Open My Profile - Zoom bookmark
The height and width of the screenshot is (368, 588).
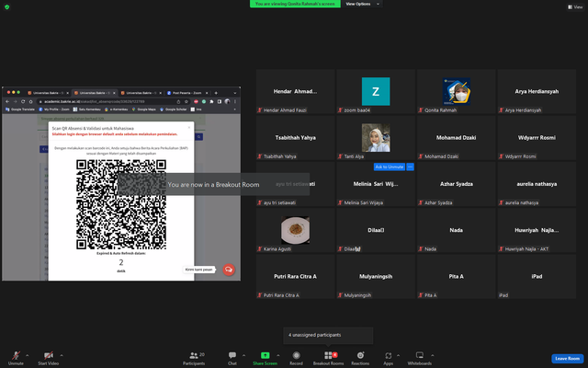coord(54,109)
